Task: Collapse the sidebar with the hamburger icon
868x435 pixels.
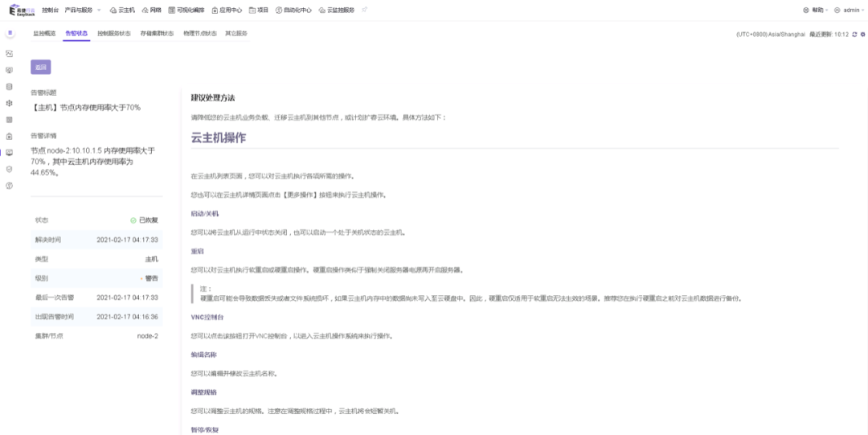Action: point(10,33)
